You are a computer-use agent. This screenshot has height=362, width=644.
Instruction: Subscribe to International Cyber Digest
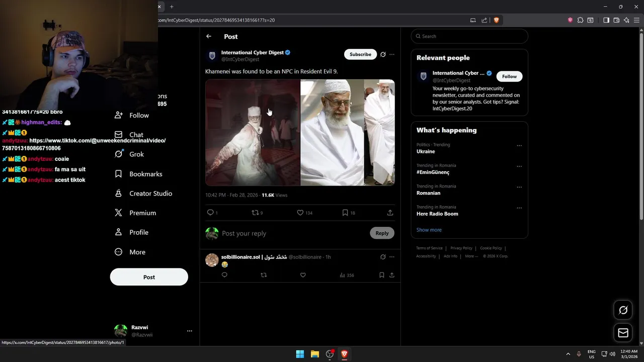point(360,54)
